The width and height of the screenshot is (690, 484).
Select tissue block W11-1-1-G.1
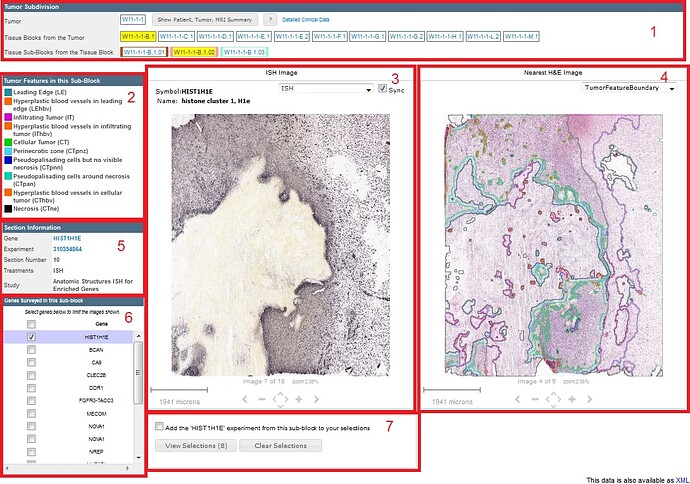[368, 37]
